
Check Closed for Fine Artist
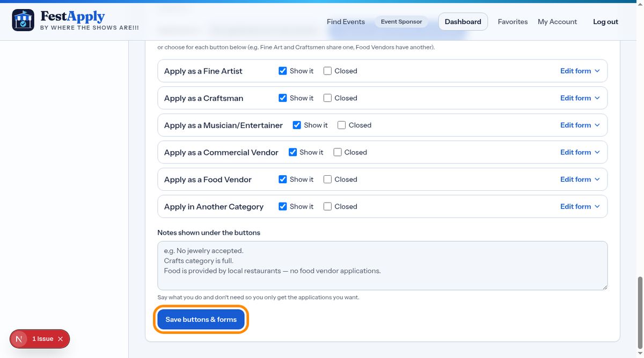[x=327, y=71]
